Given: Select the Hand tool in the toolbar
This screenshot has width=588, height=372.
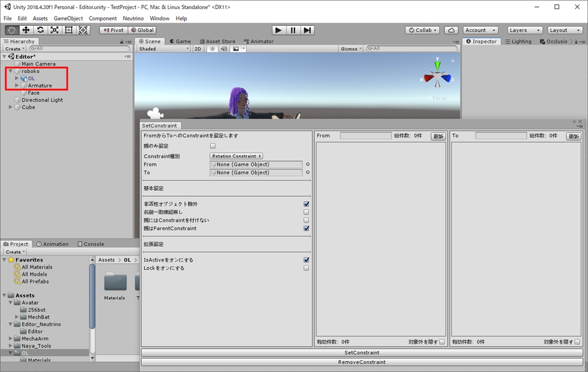Looking at the screenshot, I should [x=11, y=30].
